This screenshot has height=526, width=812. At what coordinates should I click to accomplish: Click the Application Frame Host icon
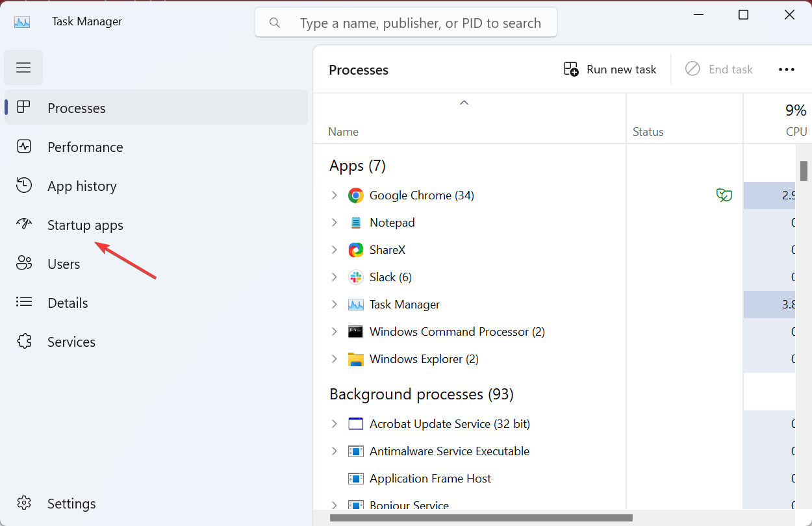pyautogui.click(x=355, y=479)
